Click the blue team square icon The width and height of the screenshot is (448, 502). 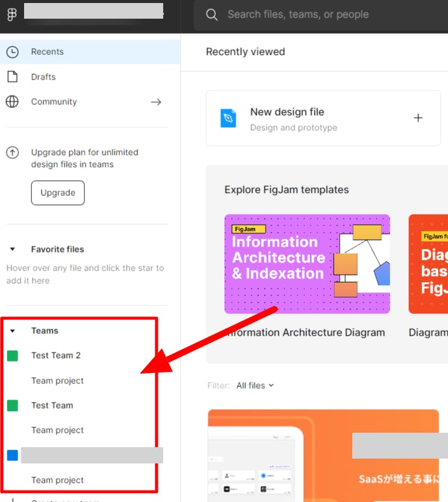(13, 455)
